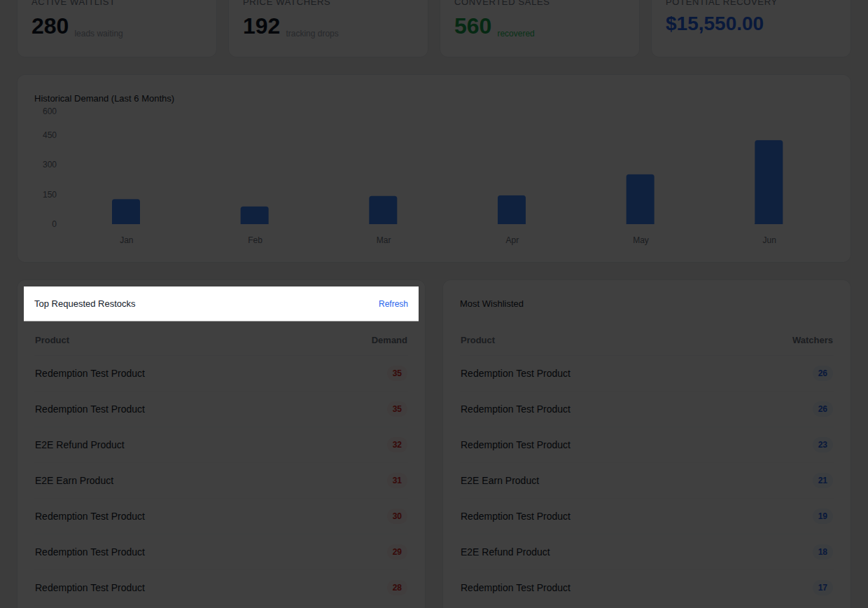Click the Jan bar in the chart

126,212
